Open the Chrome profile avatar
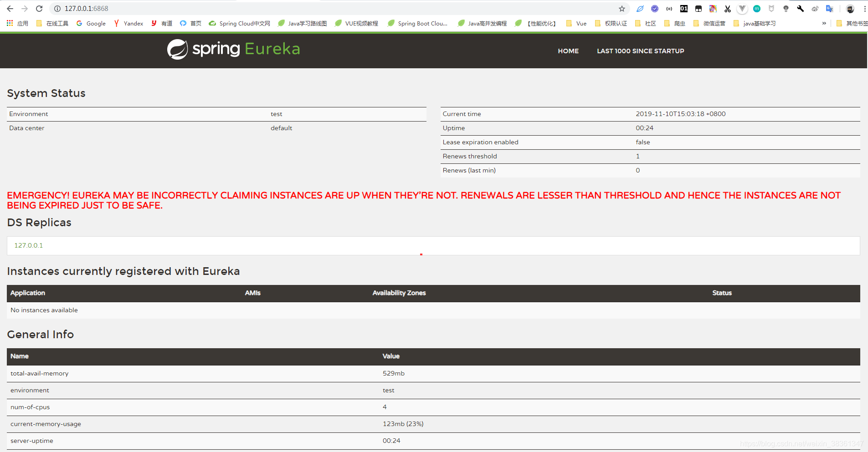The width and height of the screenshot is (868, 452). [x=850, y=9]
